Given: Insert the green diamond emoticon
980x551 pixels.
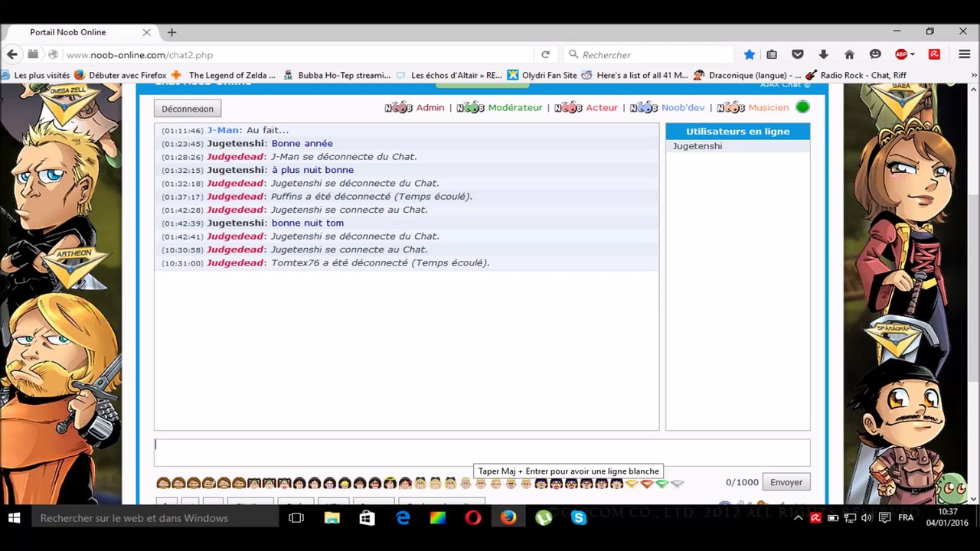Looking at the screenshot, I should 661,483.
